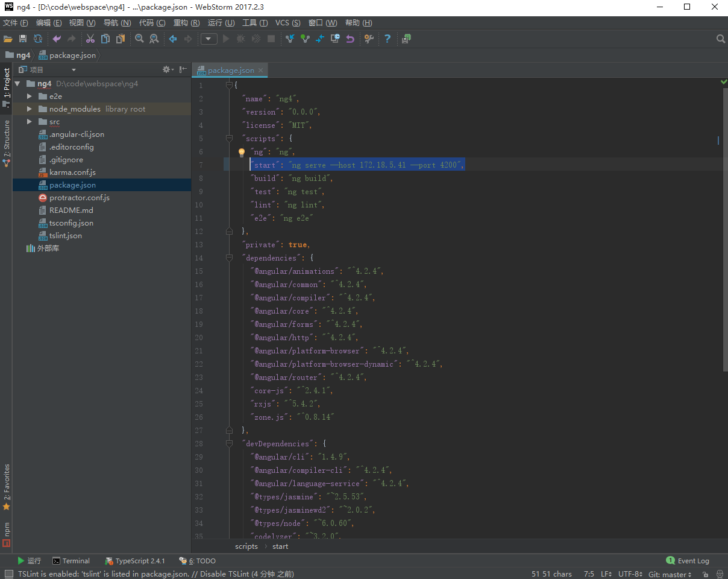Fold the scripts block on line 5
Viewport: 728px width, 579px height.
click(229, 138)
